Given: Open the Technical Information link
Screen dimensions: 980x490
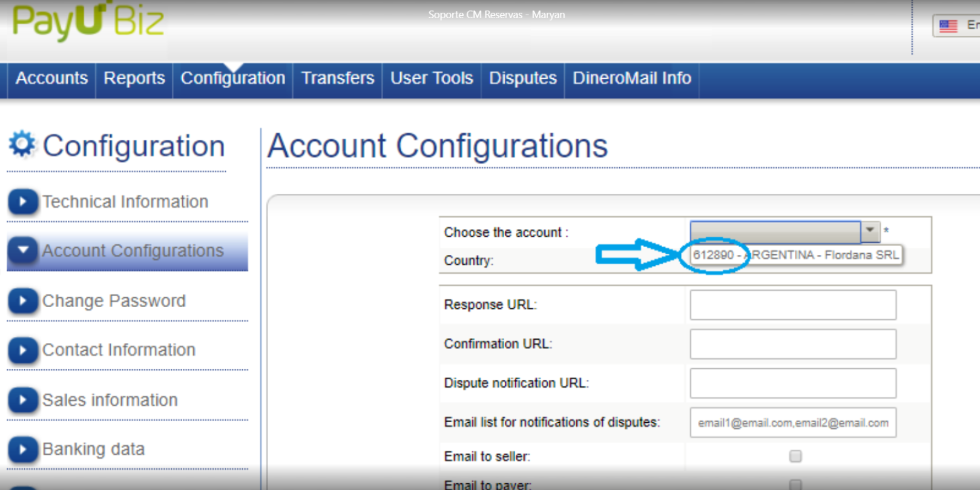Looking at the screenshot, I should click(125, 202).
